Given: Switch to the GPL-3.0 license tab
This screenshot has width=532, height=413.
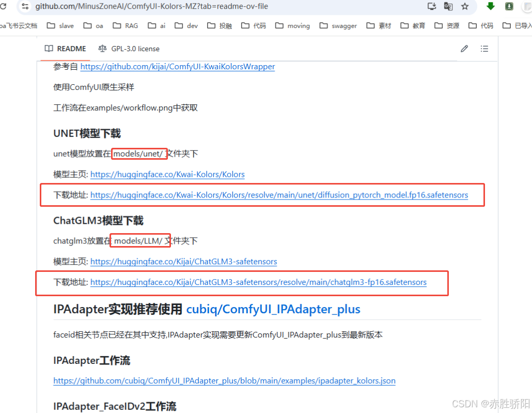Looking at the screenshot, I should 129,49.
